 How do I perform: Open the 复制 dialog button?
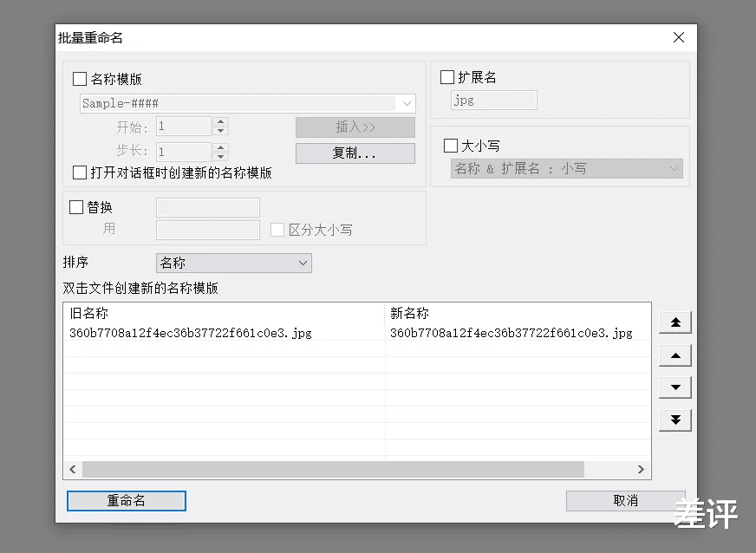(x=355, y=153)
